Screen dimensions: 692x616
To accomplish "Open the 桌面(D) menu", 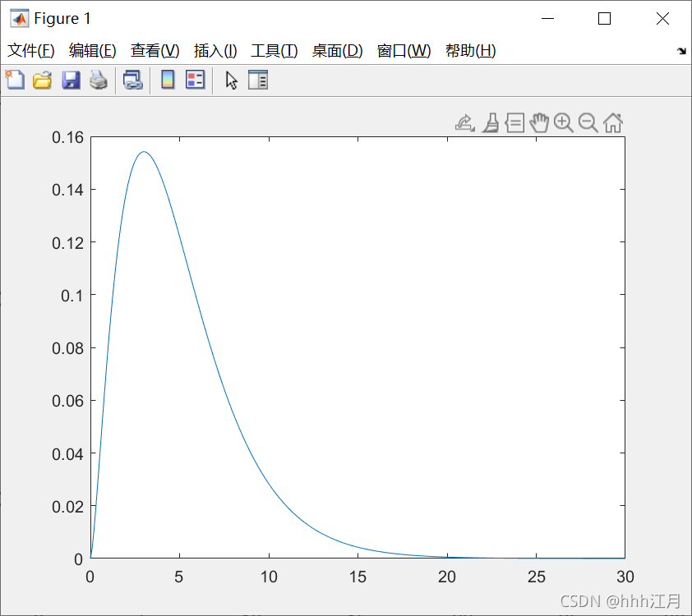I will pos(337,51).
